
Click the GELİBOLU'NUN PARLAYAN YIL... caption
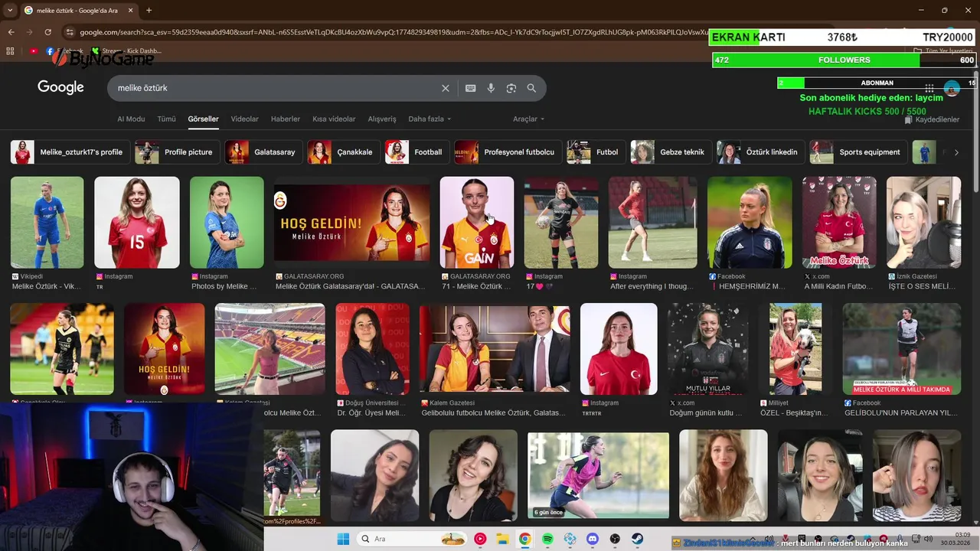(x=901, y=413)
